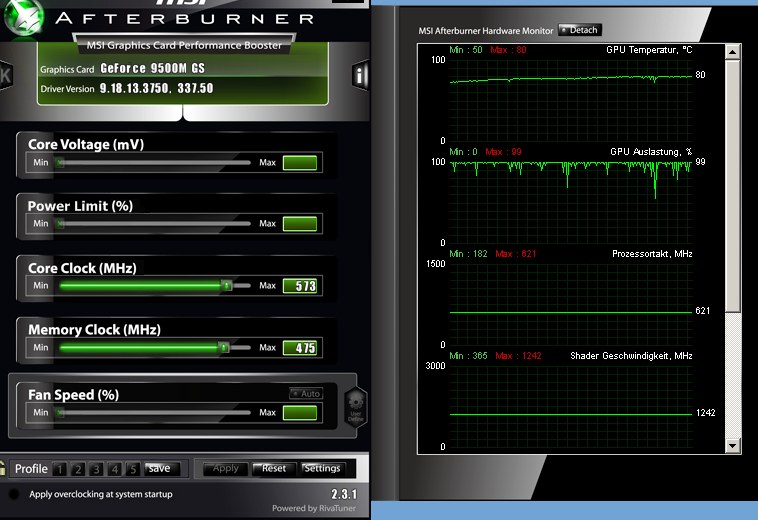Click the Apply button
Image resolution: width=758 pixels, height=520 pixels.
[225, 468]
